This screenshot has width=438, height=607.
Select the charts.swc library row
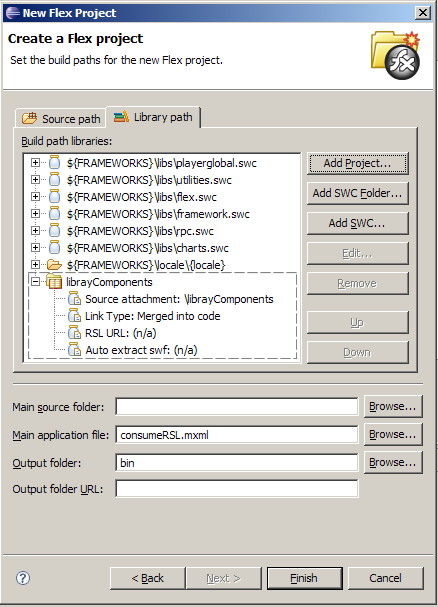click(x=148, y=248)
